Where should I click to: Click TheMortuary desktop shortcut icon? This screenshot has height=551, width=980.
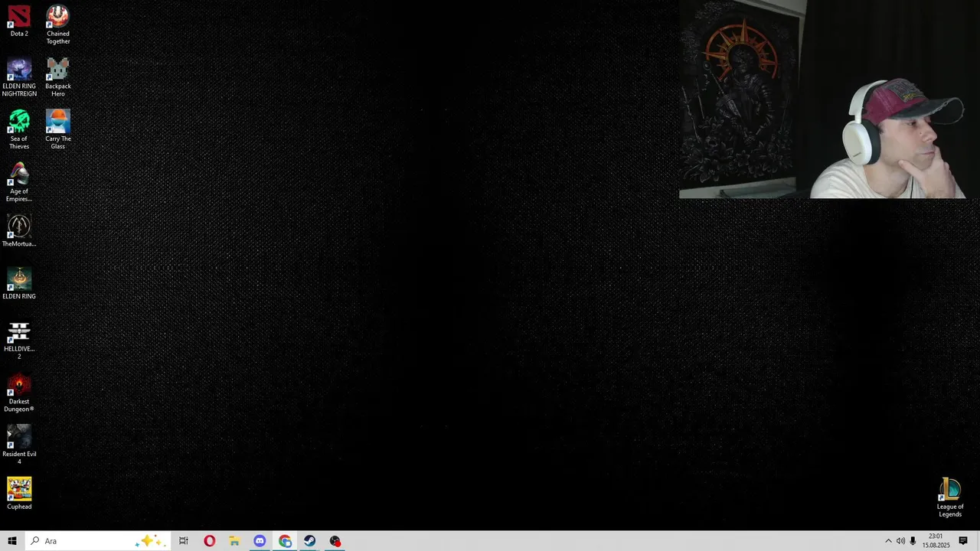(19, 231)
